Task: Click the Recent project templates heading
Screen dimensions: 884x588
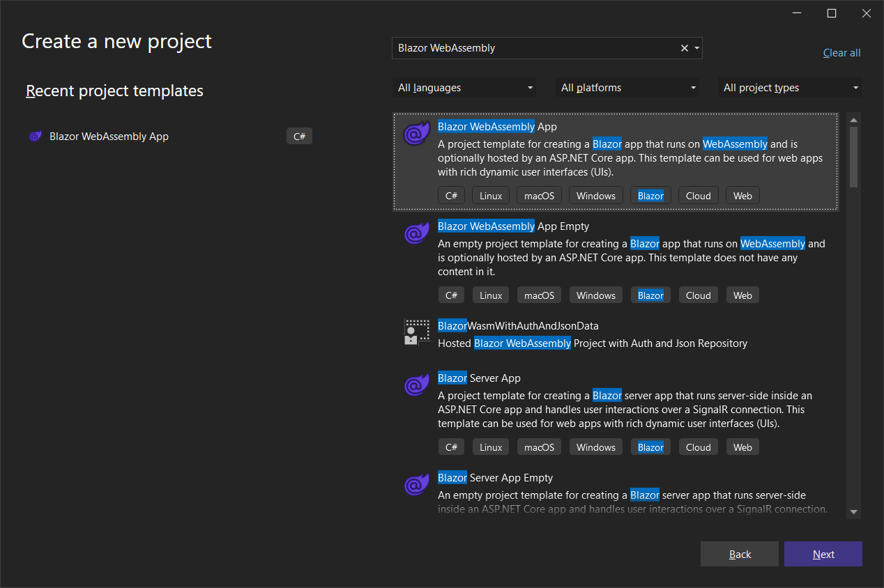Action: [114, 91]
